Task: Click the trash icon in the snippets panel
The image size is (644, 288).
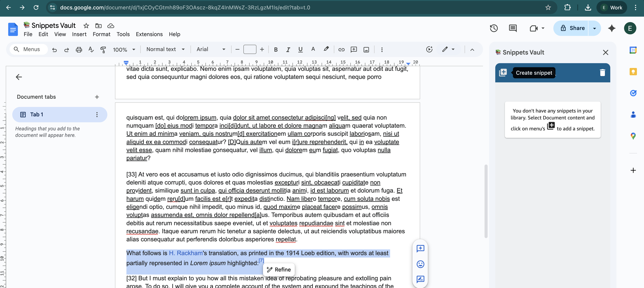Action: tap(602, 73)
